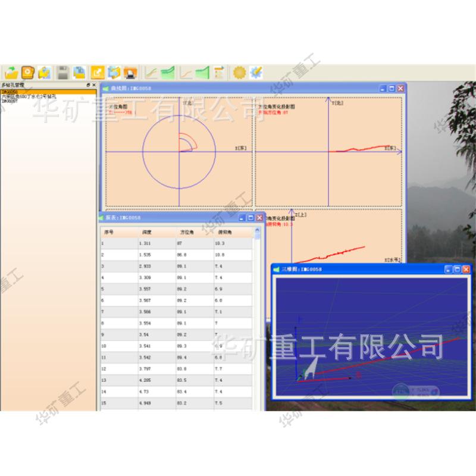476x476 pixels.
Task: Select the highlighted IMG0058 borehole entry
Action: point(49,92)
